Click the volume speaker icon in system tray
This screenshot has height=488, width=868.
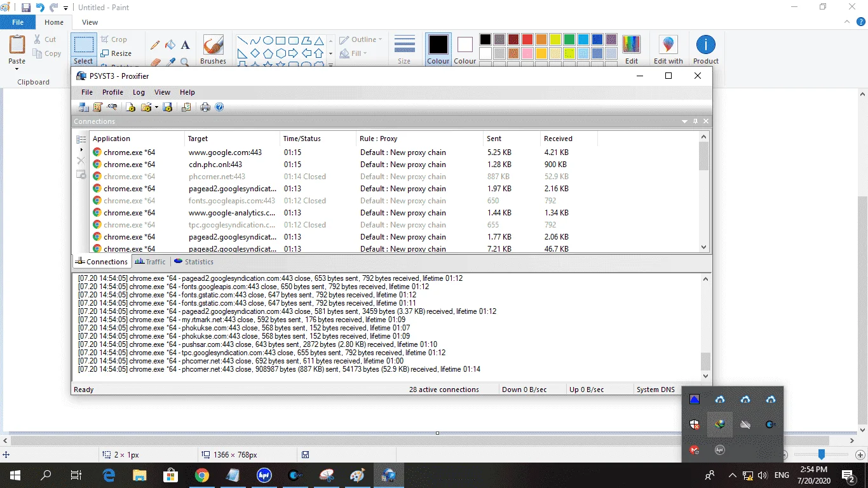(763, 475)
